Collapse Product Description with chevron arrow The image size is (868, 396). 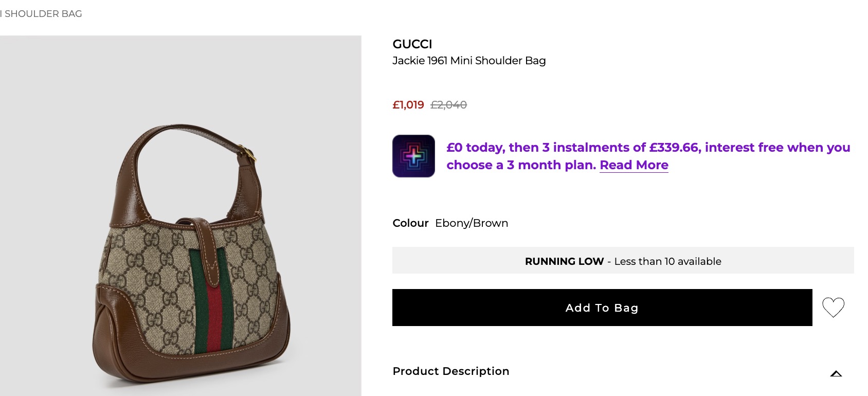click(836, 373)
